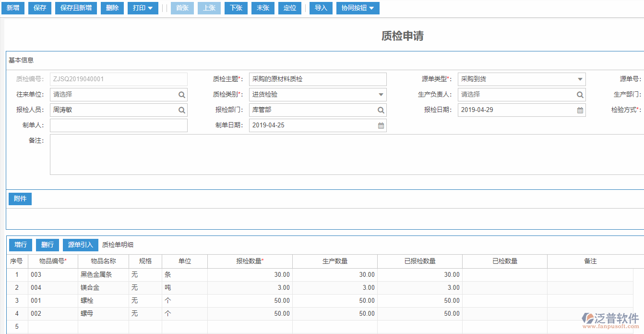Open calendar icon for 报检日期
Viewport: 644px width, 334px height.
(x=580, y=110)
